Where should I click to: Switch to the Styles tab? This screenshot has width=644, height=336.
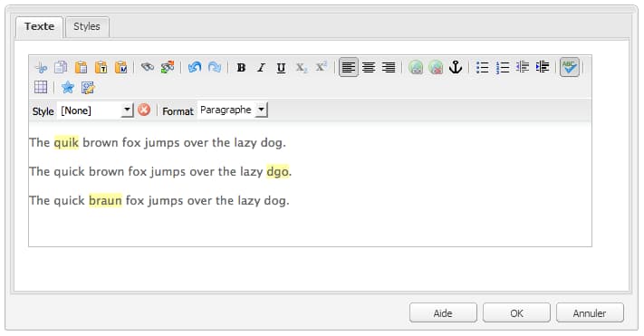[87, 26]
